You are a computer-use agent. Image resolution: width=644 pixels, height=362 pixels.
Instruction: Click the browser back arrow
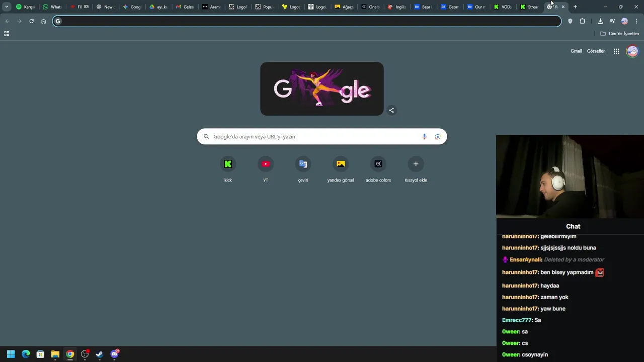click(x=7, y=21)
